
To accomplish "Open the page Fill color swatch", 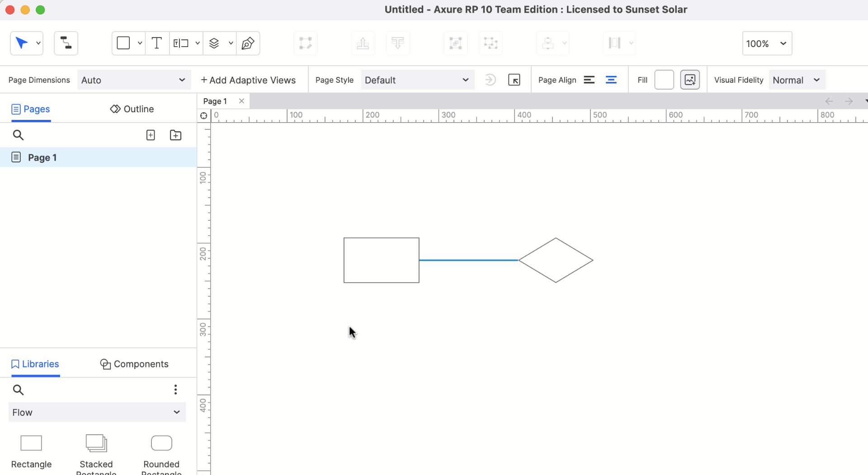I will click(664, 80).
